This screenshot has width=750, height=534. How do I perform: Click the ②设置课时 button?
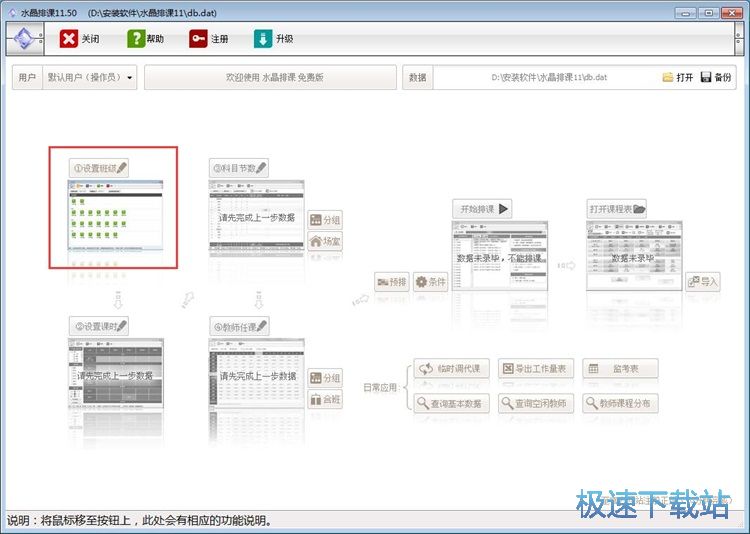pyautogui.click(x=99, y=326)
